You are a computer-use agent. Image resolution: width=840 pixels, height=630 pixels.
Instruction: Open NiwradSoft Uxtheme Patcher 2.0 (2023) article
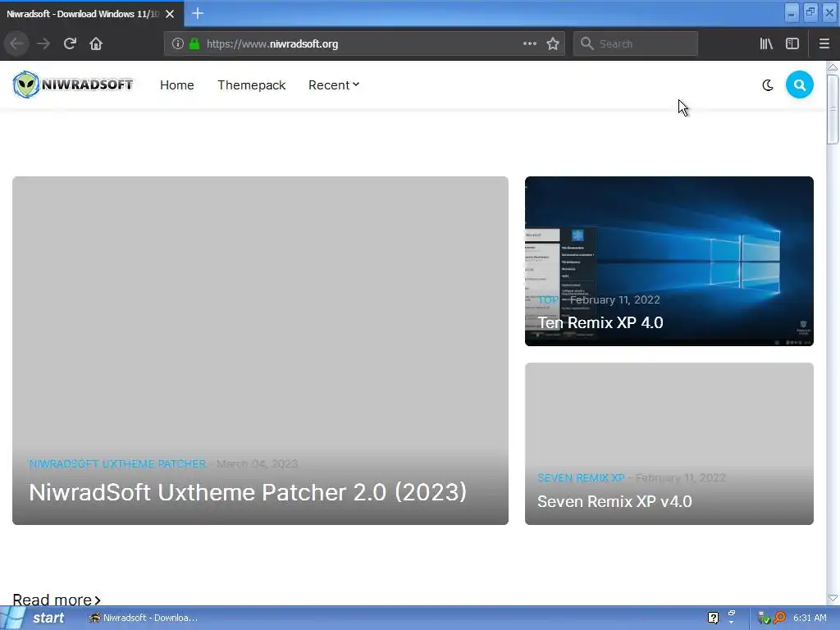click(248, 492)
